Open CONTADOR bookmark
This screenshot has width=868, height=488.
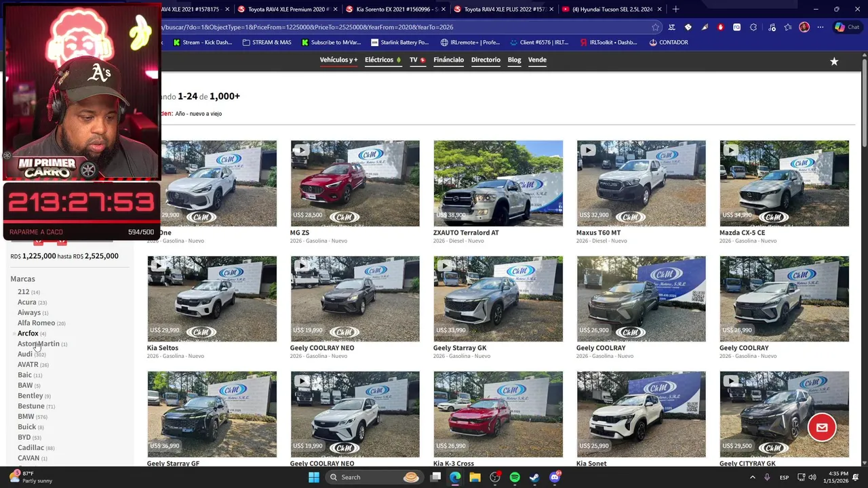(669, 42)
